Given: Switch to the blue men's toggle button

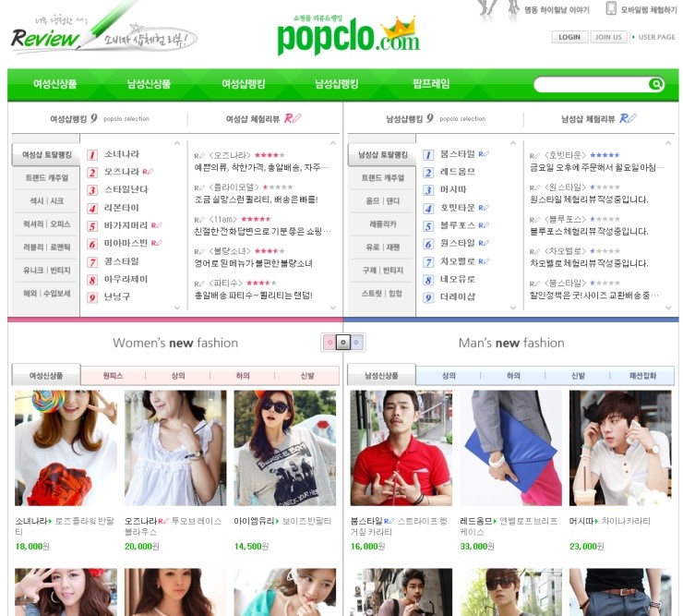Looking at the screenshot, I should point(356,343).
